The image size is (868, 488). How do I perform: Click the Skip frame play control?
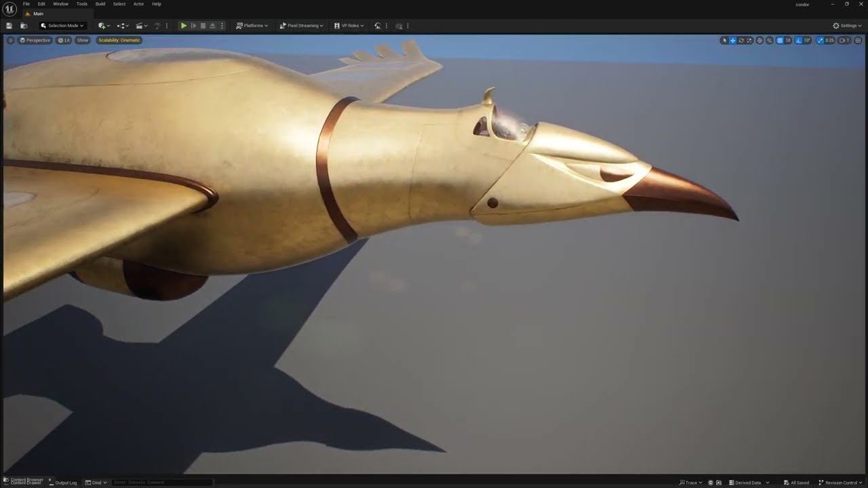(193, 26)
